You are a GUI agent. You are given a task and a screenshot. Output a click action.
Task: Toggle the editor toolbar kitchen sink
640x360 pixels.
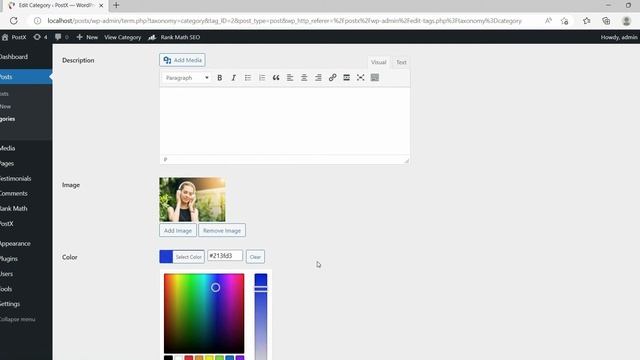[x=375, y=78]
